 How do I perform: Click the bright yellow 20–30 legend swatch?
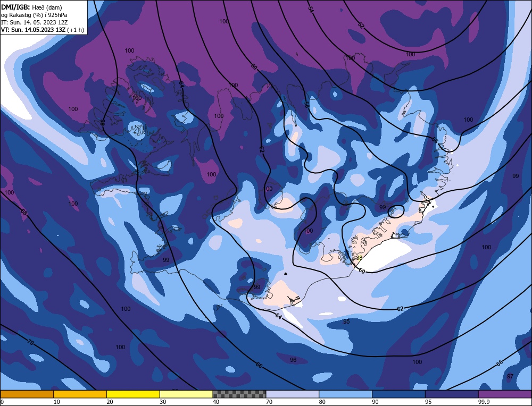point(133,394)
